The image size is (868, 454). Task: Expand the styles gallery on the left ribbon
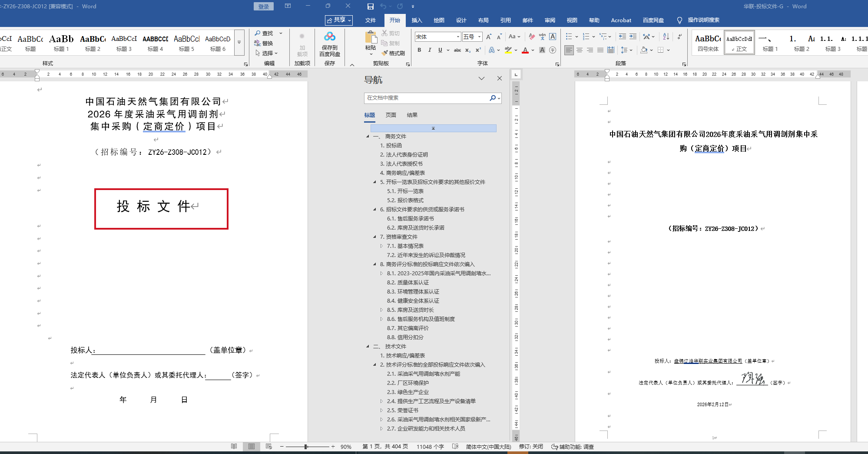point(239,43)
